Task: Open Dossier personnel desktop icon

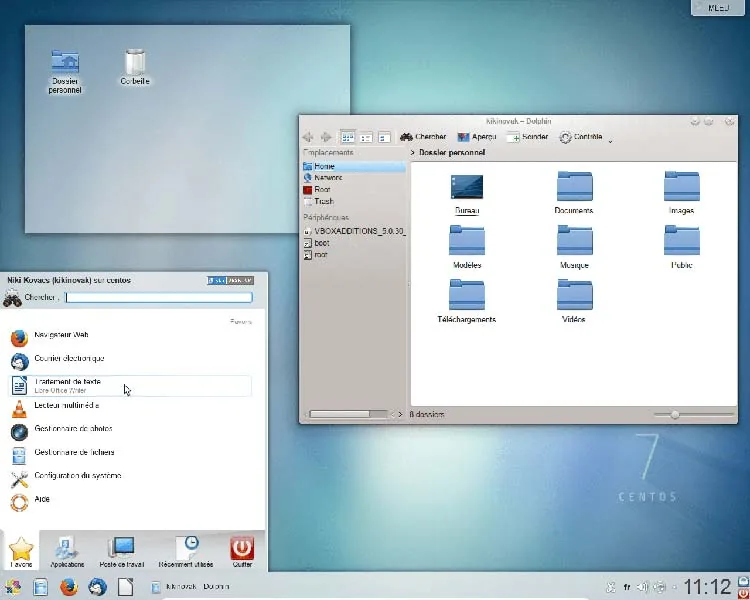Action: click(65, 71)
